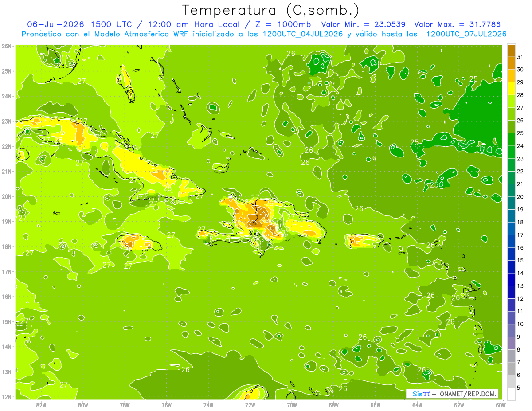This screenshot has height=411, width=532.
Task: Click the legend value '20'
Action: click(520, 196)
